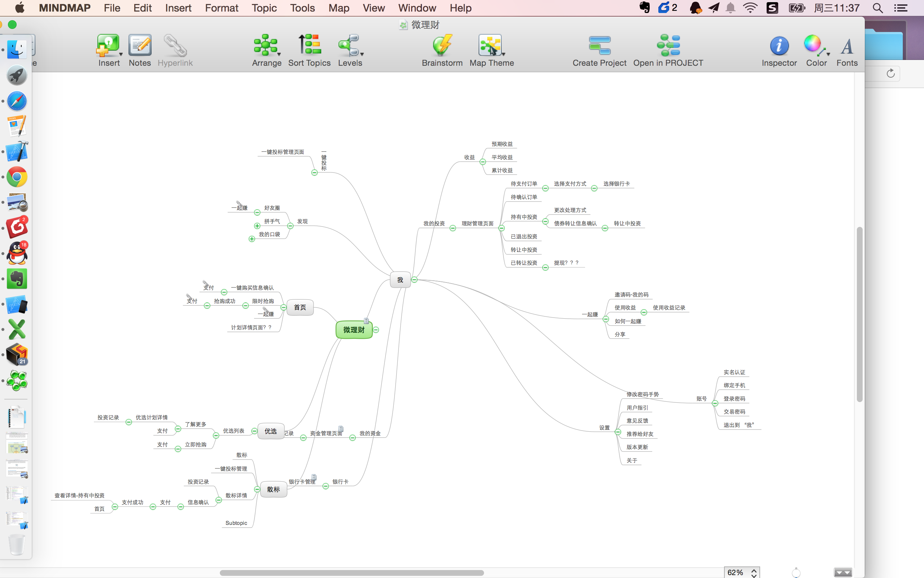This screenshot has height=578, width=924.
Task: Select the 散标 main topic
Action: (x=273, y=489)
